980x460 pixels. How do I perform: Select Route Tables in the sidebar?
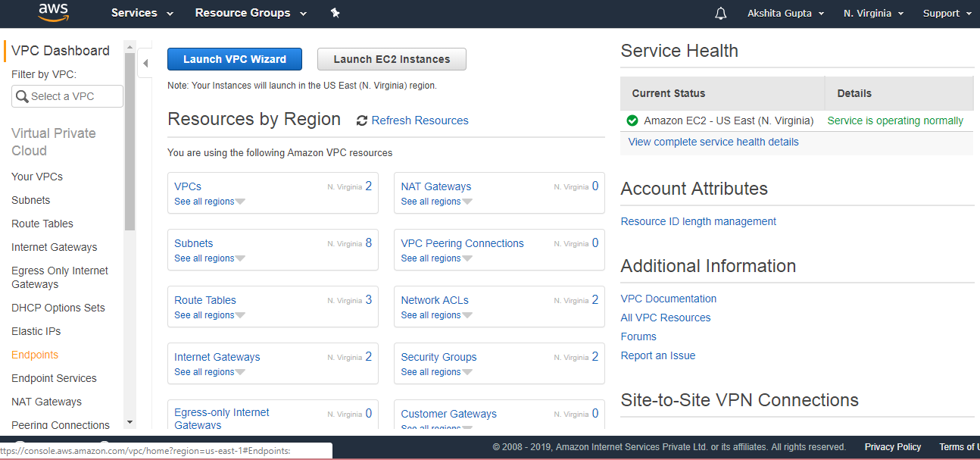42,224
